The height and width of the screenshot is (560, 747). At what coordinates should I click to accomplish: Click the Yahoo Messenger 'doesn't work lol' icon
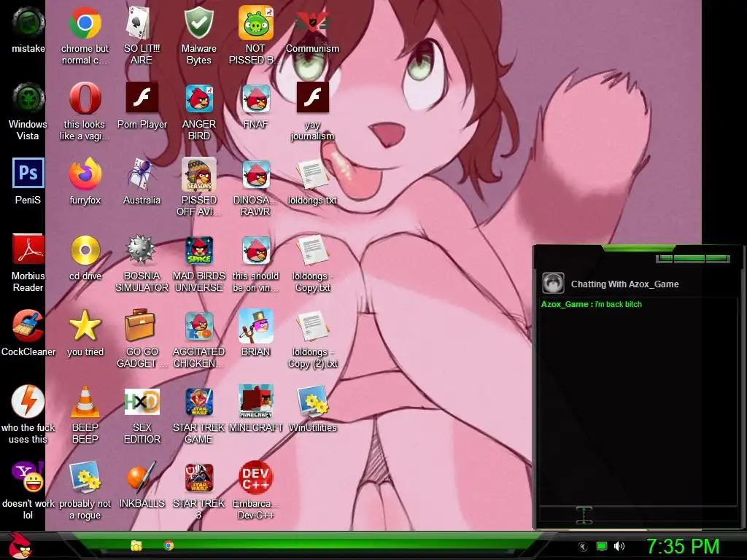(28, 477)
